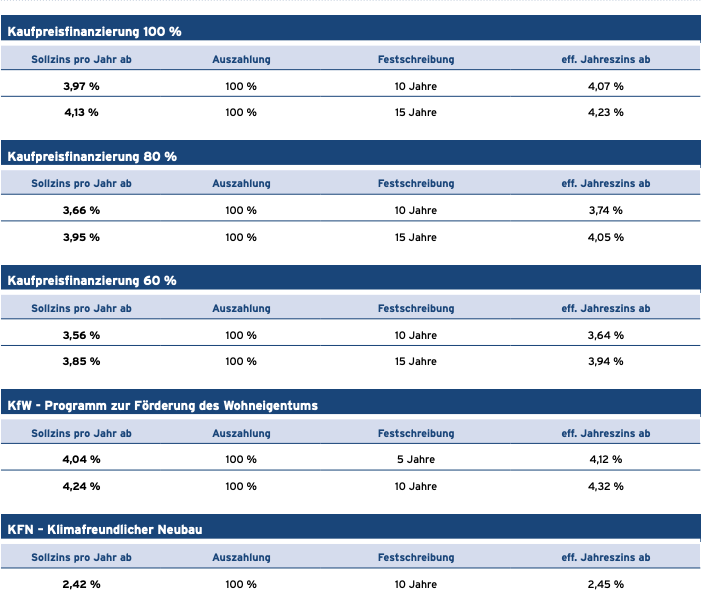The width and height of the screenshot is (701, 596).
Task: Click the 3,97 % Sollzins value
Action: [81, 87]
